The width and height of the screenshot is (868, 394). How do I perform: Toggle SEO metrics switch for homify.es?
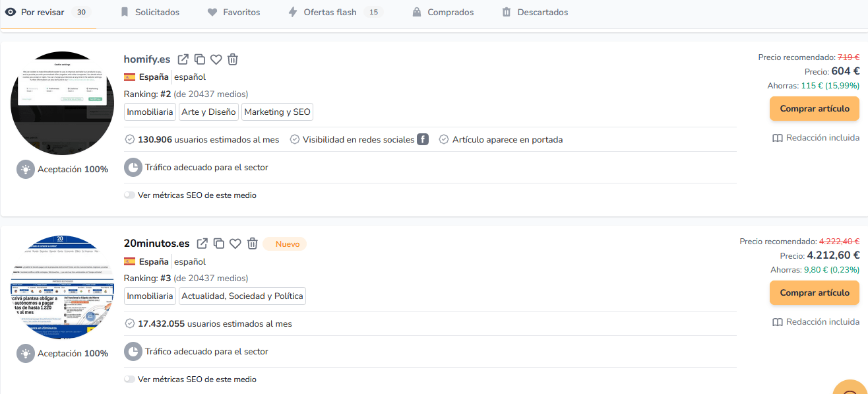[129, 195]
